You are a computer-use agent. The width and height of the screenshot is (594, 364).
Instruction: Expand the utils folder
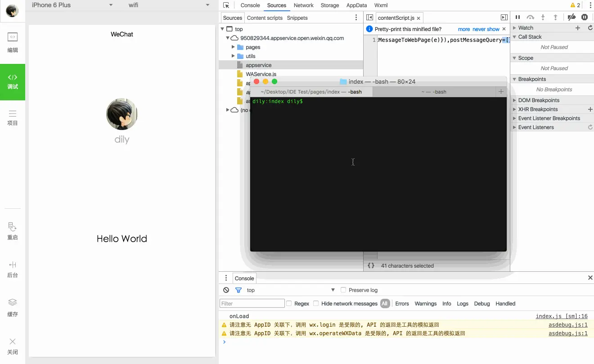(x=233, y=56)
